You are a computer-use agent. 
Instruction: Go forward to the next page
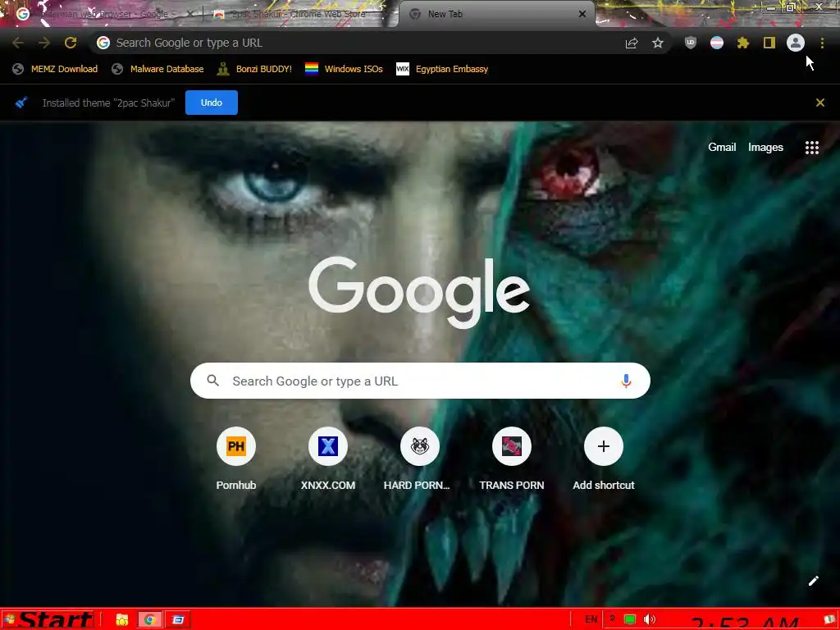click(x=44, y=43)
